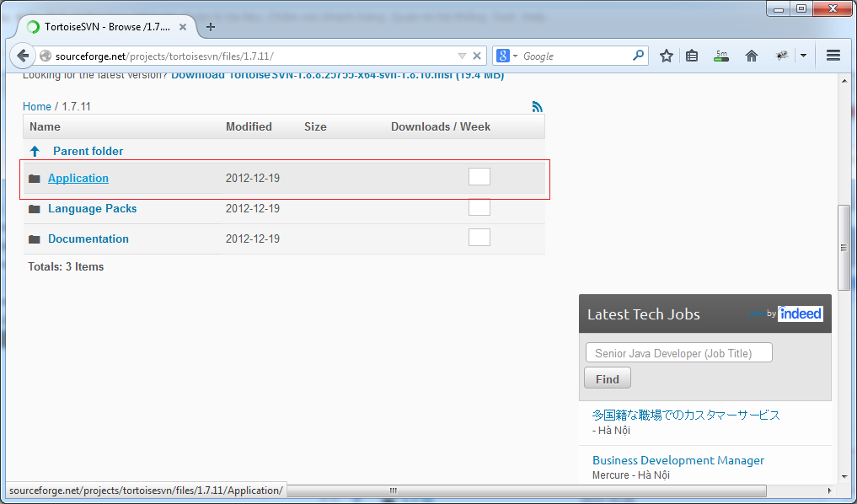The height and width of the screenshot is (504, 857).
Task: Click the Language Packs row date 2012-12-19
Action: 253,209
